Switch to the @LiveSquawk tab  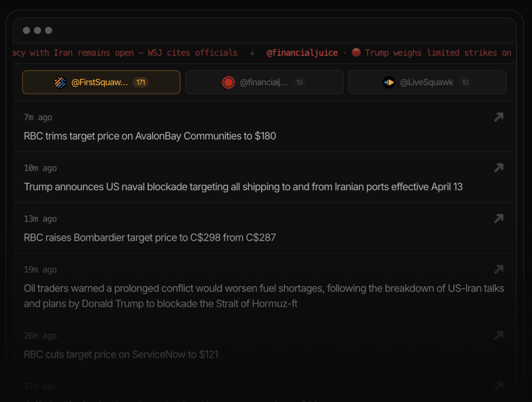pos(427,82)
